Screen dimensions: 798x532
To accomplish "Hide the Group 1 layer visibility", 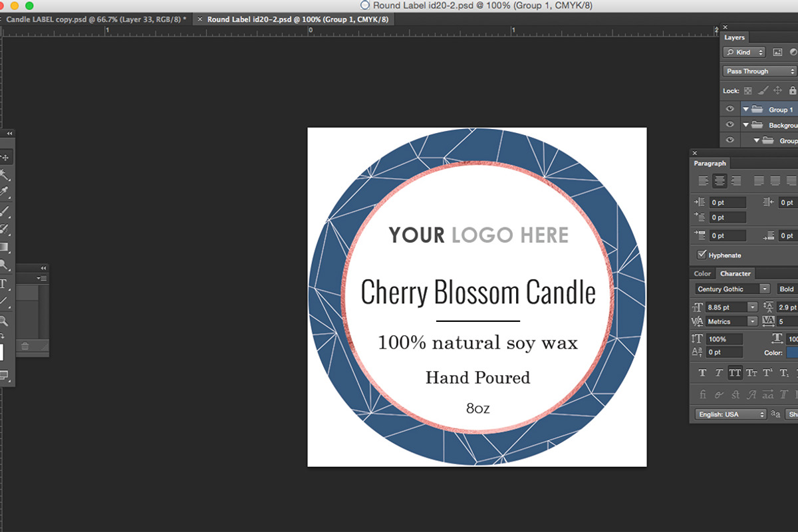I will click(x=730, y=109).
